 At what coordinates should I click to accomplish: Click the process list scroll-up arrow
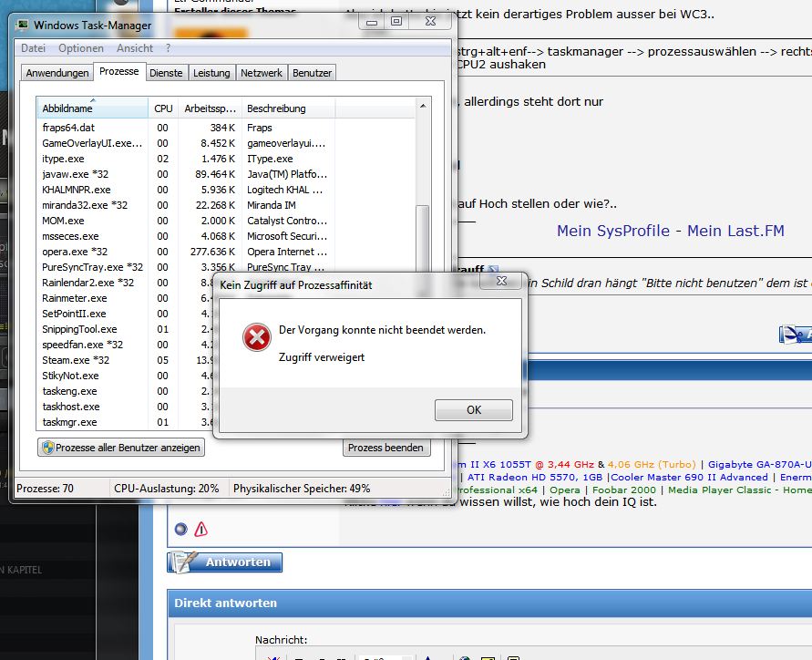pyautogui.click(x=423, y=106)
